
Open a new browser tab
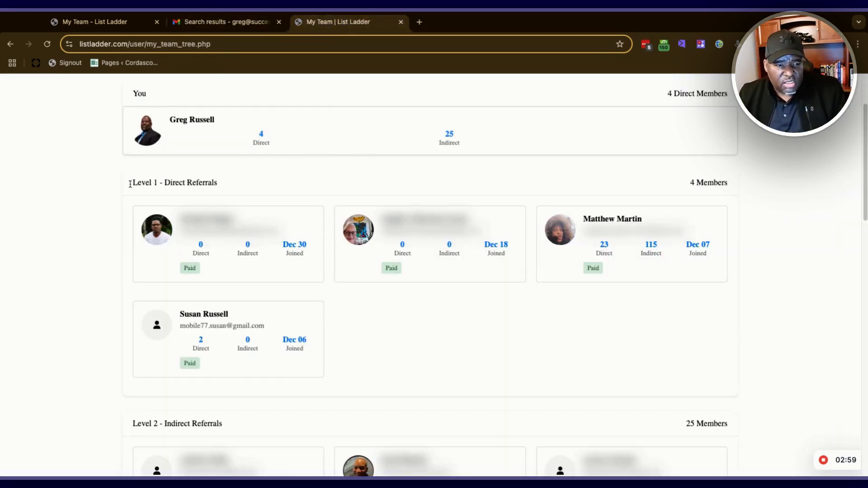click(419, 22)
